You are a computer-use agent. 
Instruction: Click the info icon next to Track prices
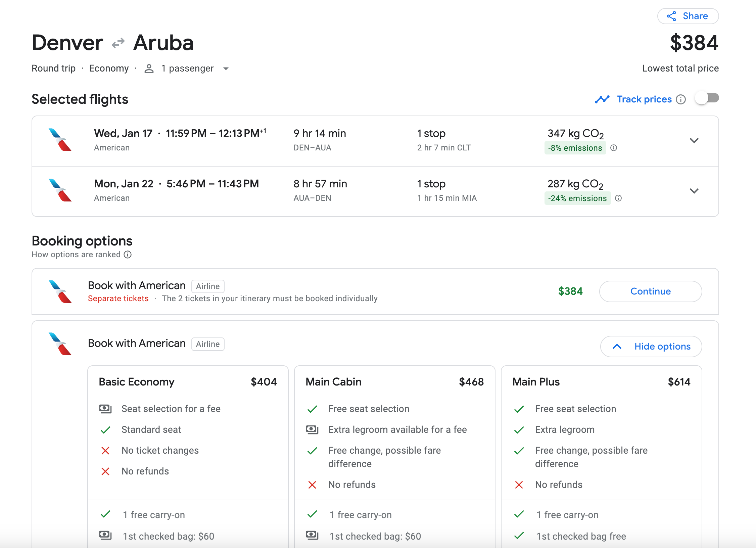[681, 99]
